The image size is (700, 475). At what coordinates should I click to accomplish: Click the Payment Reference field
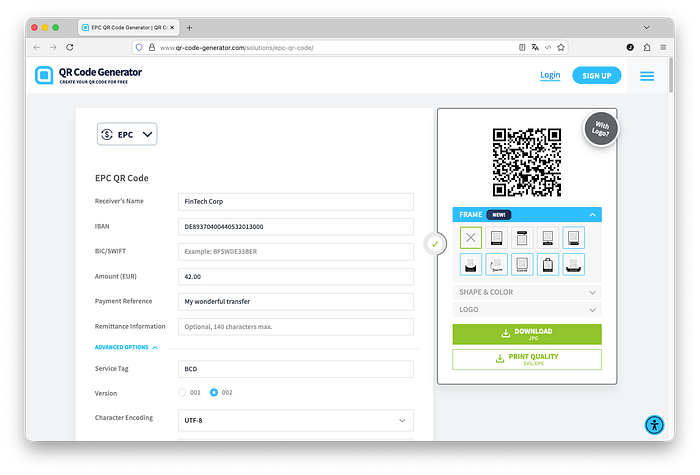click(x=296, y=302)
